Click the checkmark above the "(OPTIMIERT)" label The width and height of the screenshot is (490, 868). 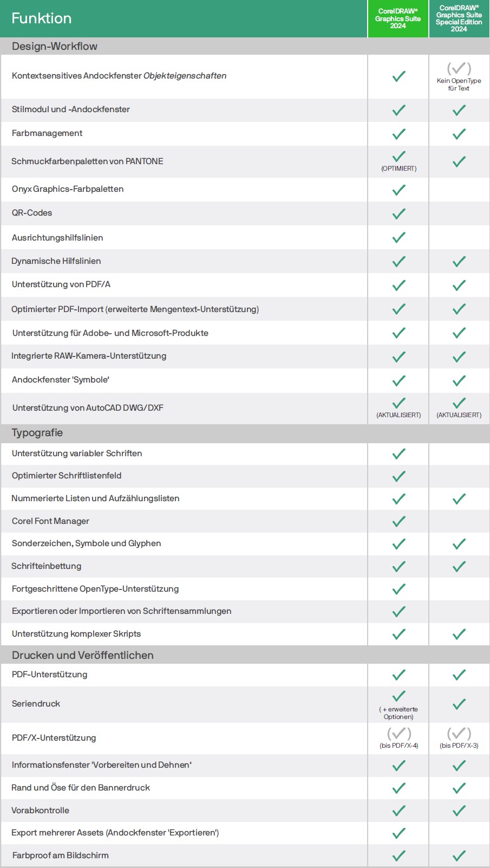[x=398, y=157]
